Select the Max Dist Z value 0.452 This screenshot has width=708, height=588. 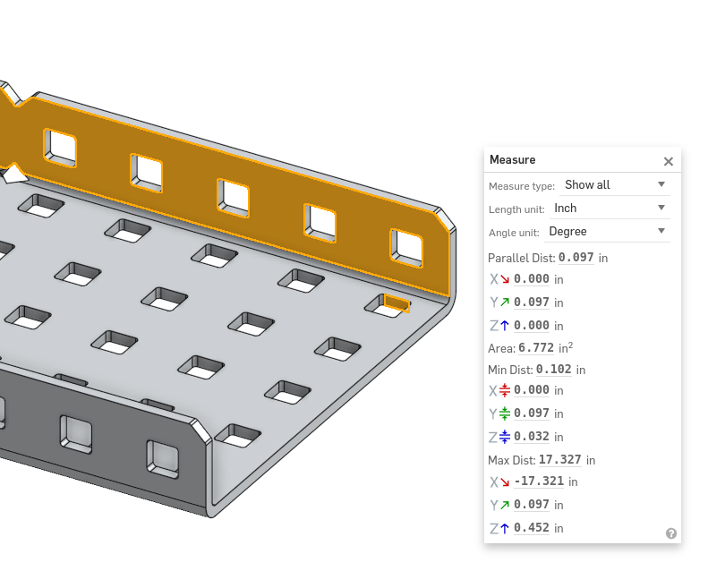[x=532, y=528]
